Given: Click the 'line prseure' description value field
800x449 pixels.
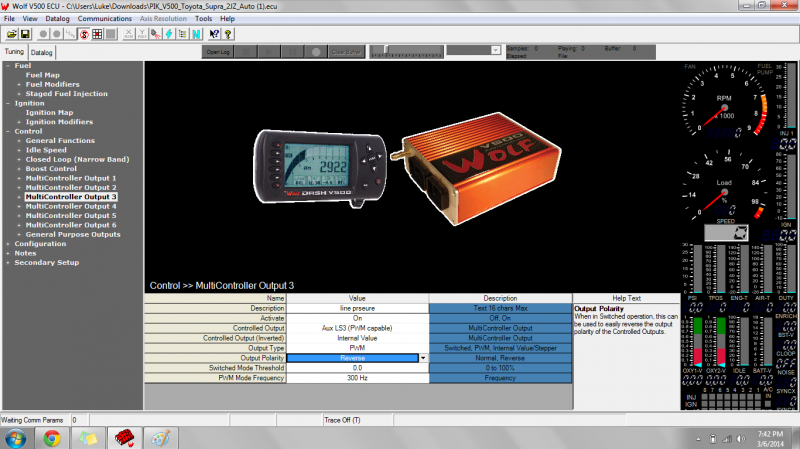Looking at the screenshot, I should click(357, 308).
